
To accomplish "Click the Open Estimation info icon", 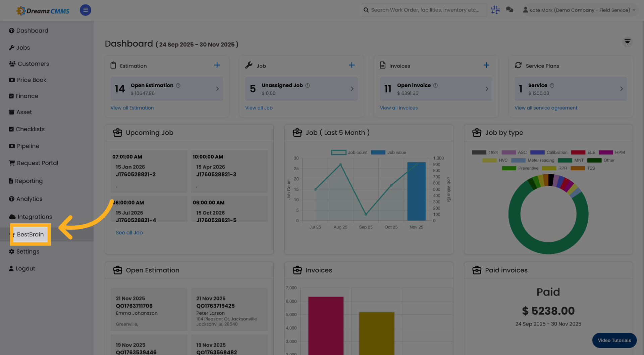I will click(178, 85).
